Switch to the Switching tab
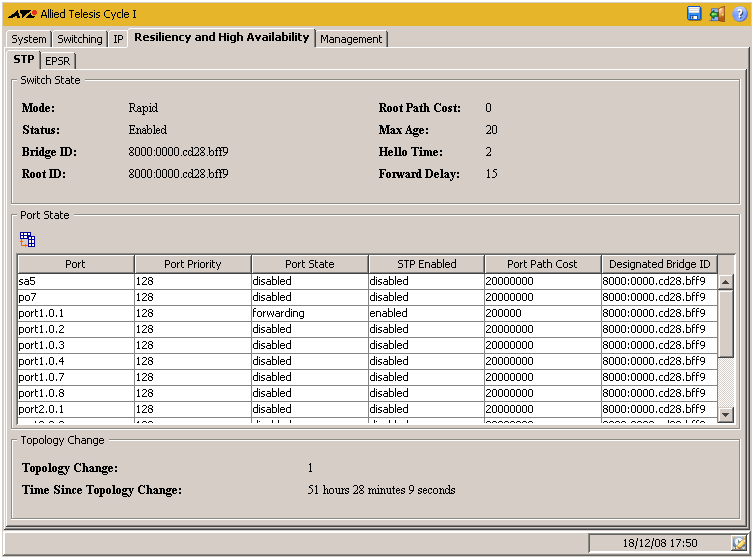The height and width of the screenshot is (557, 752). point(80,39)
